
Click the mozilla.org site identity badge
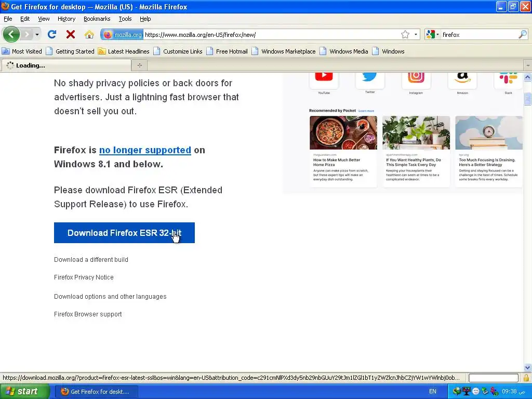coord(122,35)
